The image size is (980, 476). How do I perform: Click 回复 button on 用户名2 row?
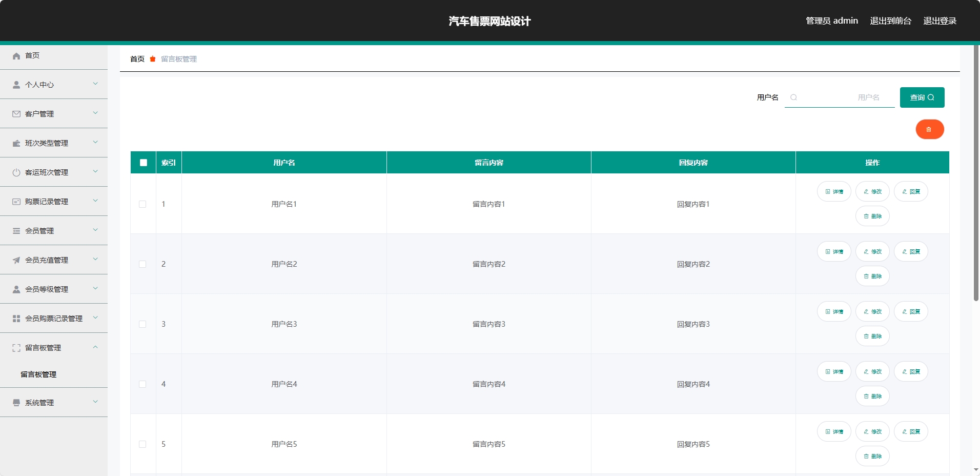point(911,251)
